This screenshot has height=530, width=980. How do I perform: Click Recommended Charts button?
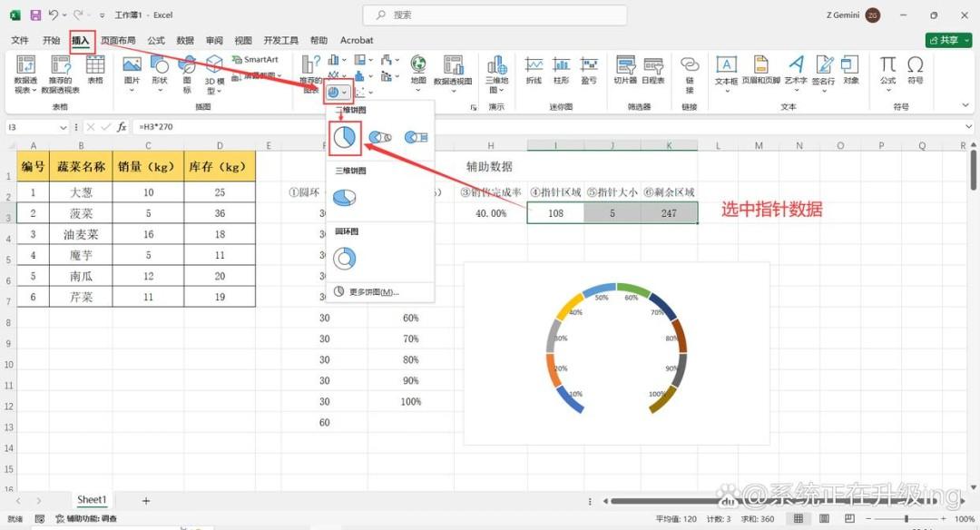tap(310, 74)
